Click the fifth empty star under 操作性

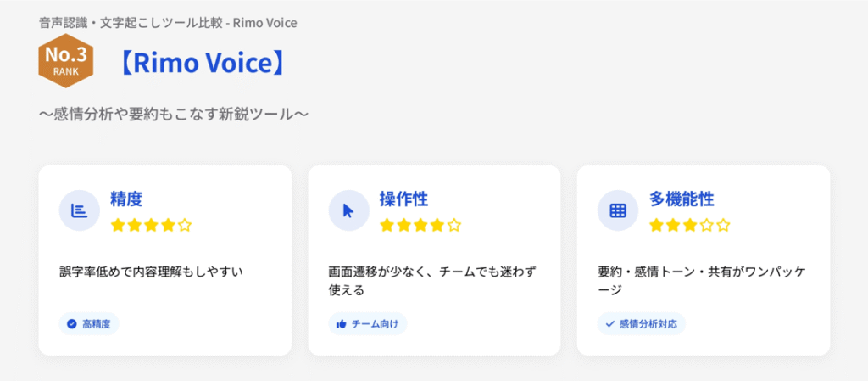(454, 225)
